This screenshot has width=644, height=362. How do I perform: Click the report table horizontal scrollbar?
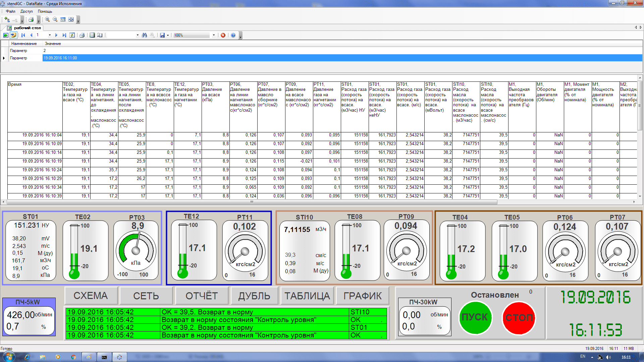click(252, 202)
